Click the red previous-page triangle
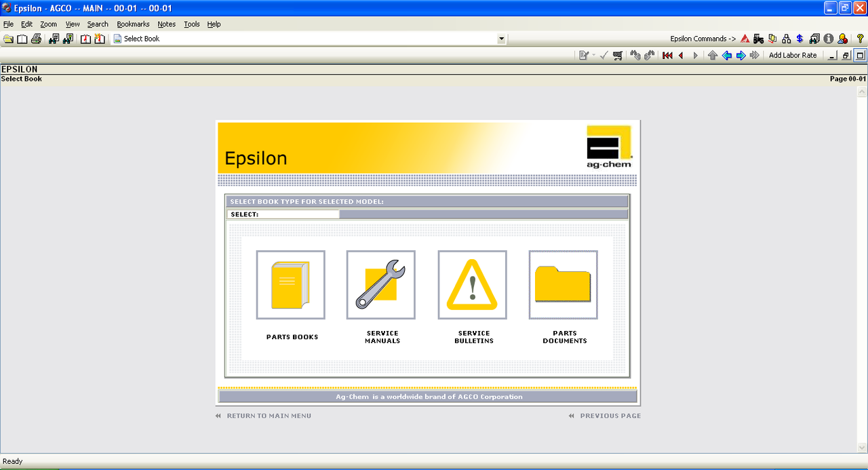Screen dimensions: 868x470 coord(681,56)
